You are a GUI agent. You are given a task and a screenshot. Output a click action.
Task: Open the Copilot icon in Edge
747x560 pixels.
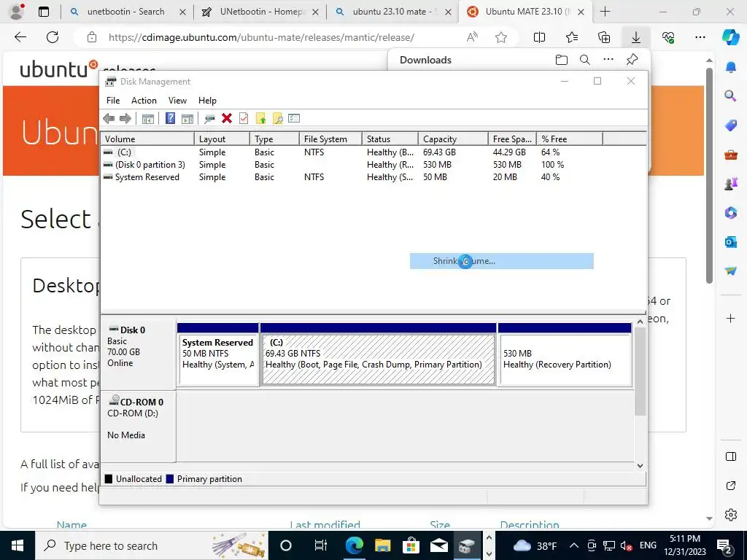point(730,37)
